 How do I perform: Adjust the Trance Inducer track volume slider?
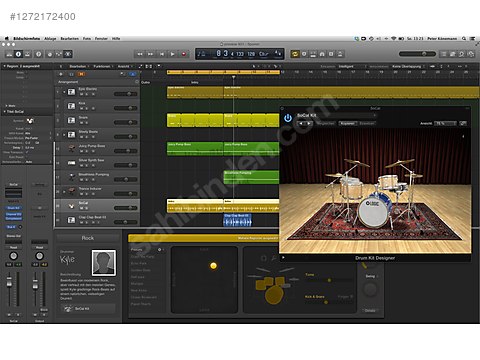(x=125, y=194)
